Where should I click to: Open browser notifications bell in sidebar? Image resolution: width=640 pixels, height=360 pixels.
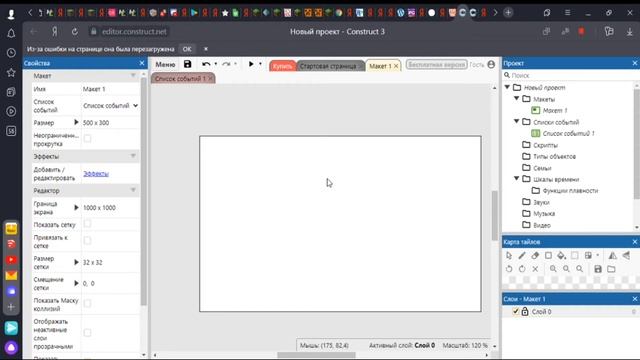click(x=11, y=33)
